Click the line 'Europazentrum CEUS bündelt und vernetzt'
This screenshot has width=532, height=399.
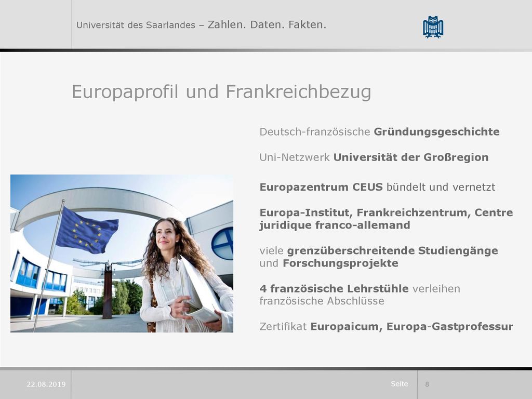pos(377,187)
